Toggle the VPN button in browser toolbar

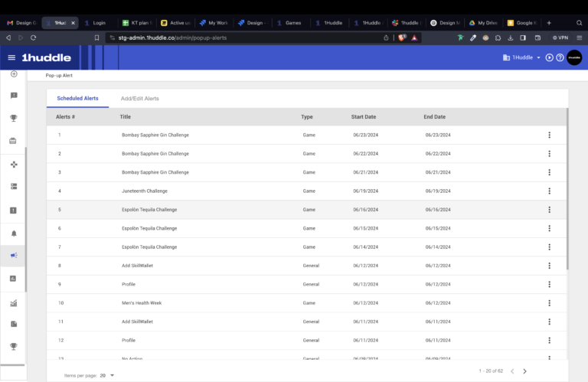tap(559, 37)
